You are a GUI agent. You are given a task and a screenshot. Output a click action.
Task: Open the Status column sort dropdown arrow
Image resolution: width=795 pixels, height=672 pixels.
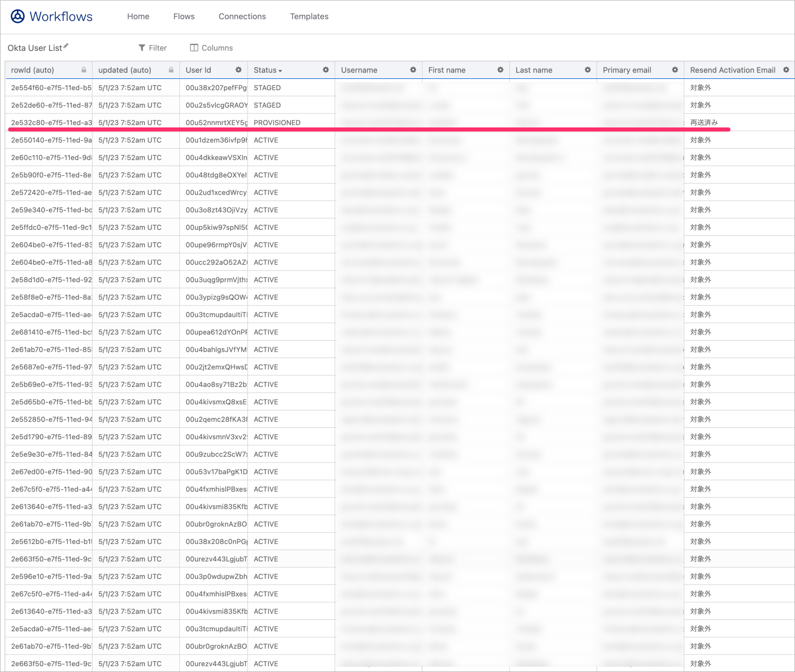(280, 70)
